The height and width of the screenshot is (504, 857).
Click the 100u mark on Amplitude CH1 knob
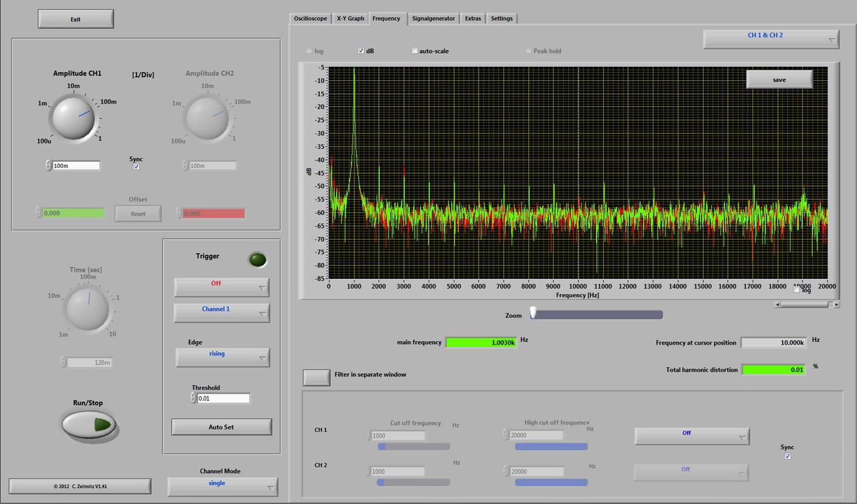click(x=44, y=141)
